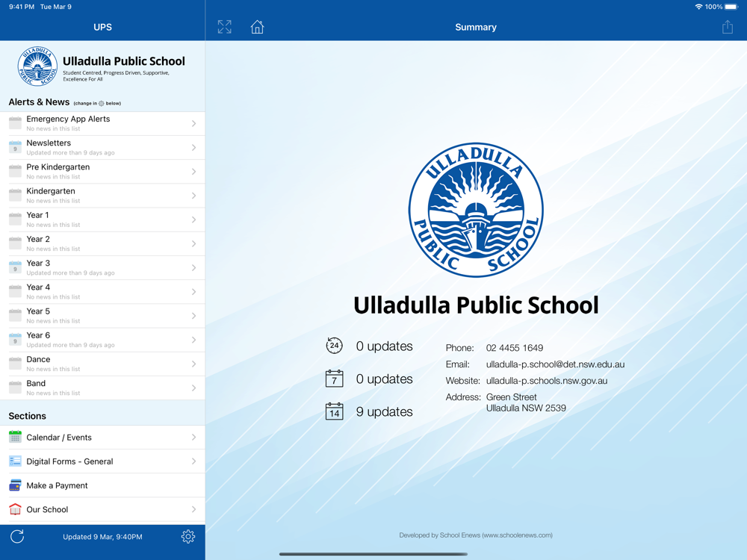747x560 pixels.
Task: Open the Newsletters list
Action: (x=102, y=148)
